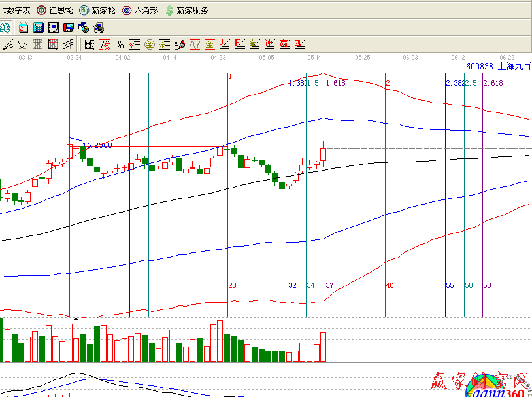Image resolution: width=532 pixels, height=397 pixels.
Task: Click the green tree logo icon
Action: click(5, 27)
